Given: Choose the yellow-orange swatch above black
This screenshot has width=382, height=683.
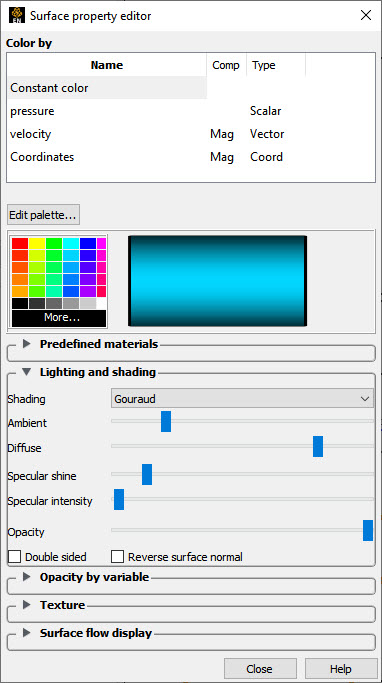Looking at the screenshot, I should click(x=20, y=291).
